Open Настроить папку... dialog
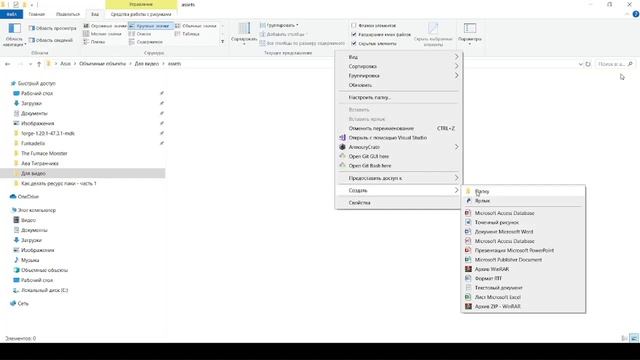The height and width of the screenshot is (360, 640). tap(398, 98)
